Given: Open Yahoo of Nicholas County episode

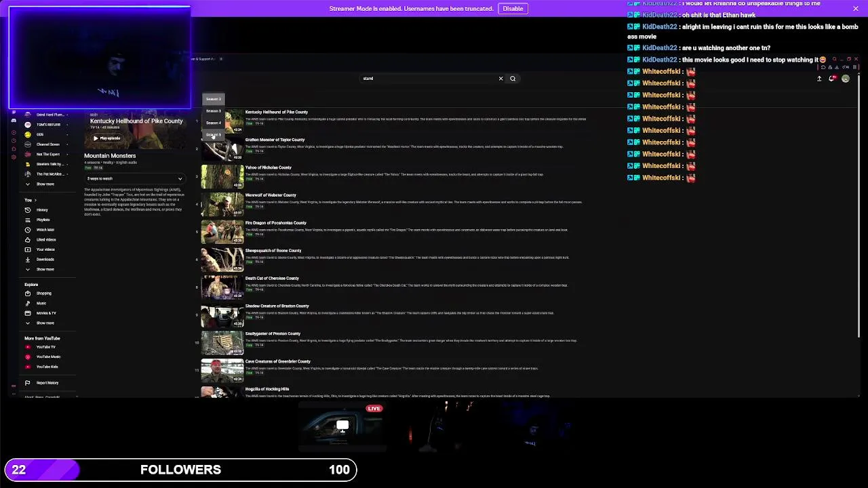Looking at the screenshot, I should 269,167.
